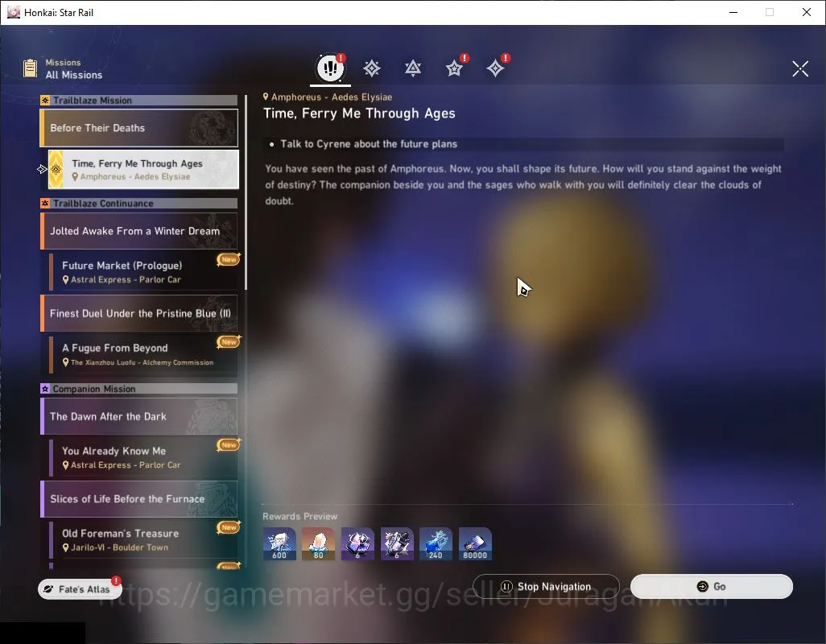Image resolution: width=826 pixels, height=644 pixels.
Task: Close the missions panel with the X icon
Action: [x=799, y=68]
